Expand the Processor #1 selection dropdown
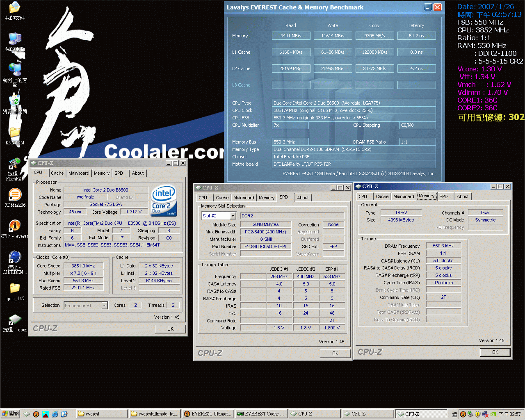525x420 pixels. pyautogui.click(x=105, y=305)
